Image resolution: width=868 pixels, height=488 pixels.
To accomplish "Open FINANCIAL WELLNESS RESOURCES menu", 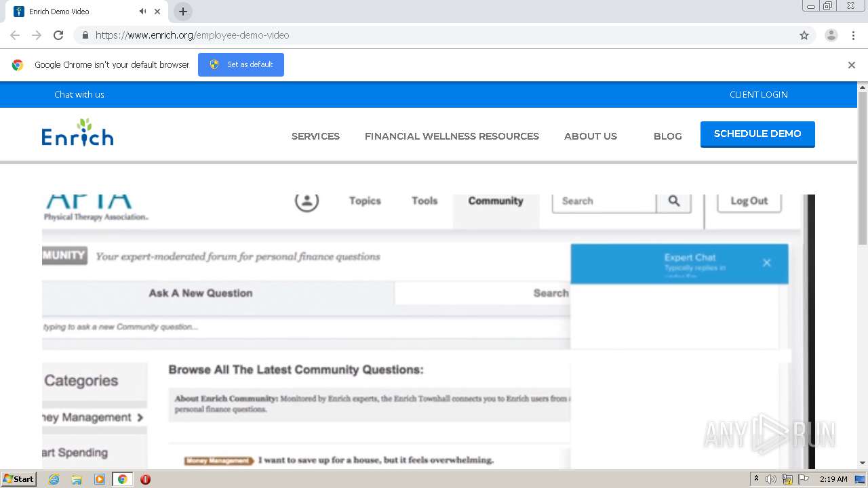I will (452, 136).
